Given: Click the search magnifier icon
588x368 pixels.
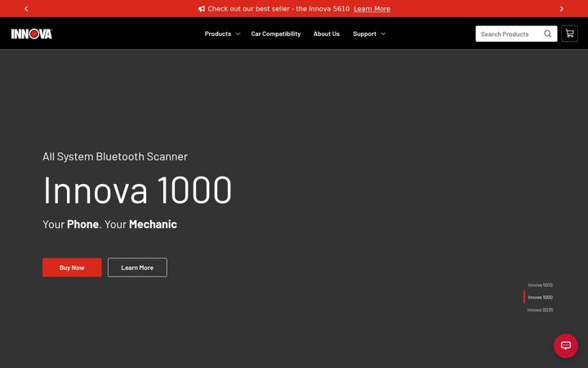Looking at the screenshot, I should point(547,34).
